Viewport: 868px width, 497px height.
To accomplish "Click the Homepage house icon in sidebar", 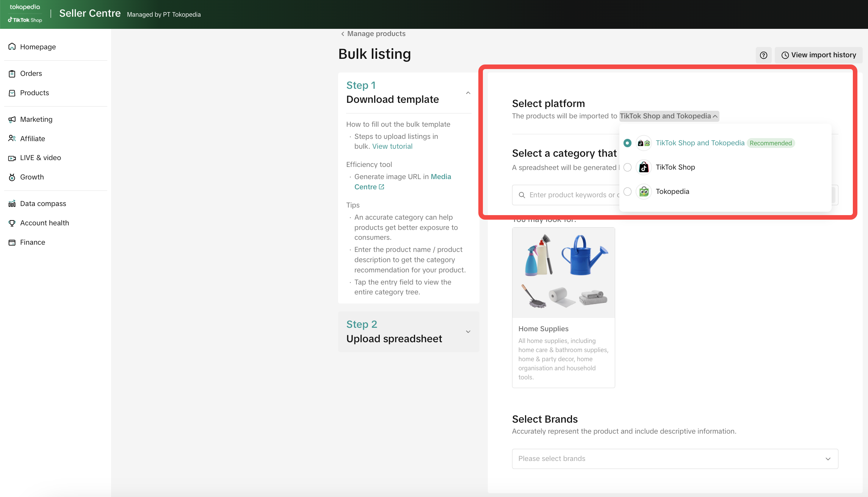I will tap(12, 47).
